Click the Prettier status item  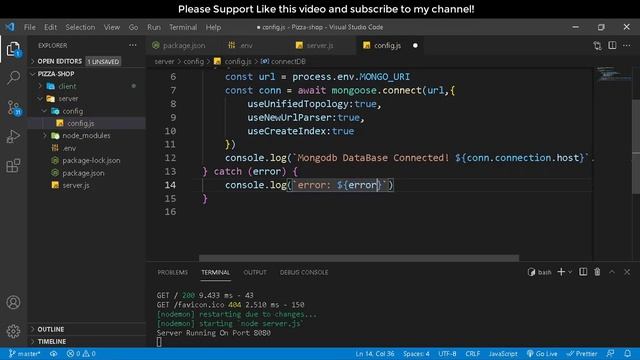click(582, 354)
